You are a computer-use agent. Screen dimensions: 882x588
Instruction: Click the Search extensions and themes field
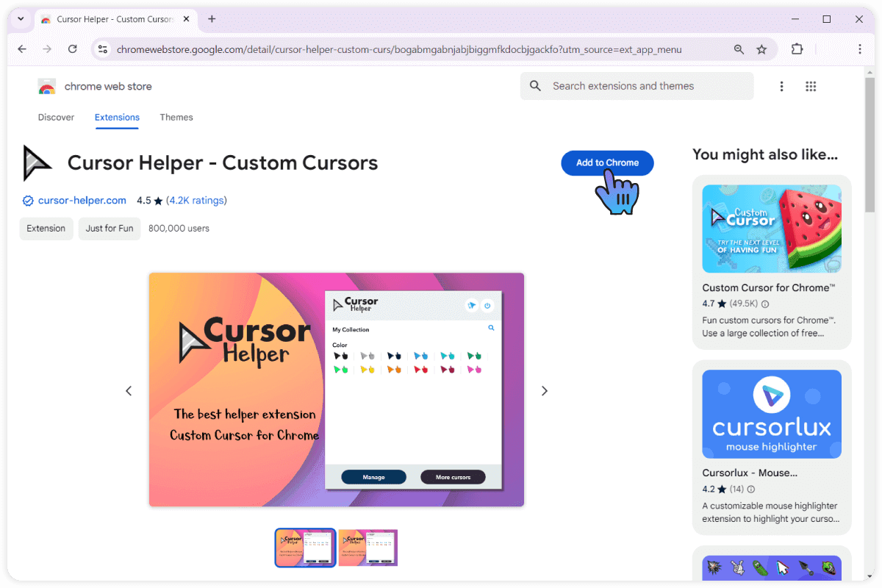(647, 86)
